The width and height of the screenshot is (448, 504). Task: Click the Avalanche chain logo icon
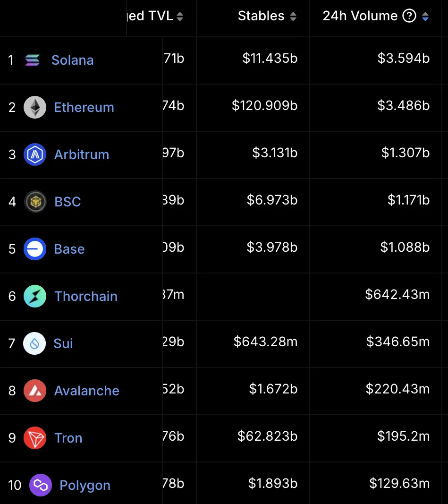tap(35, 391)
